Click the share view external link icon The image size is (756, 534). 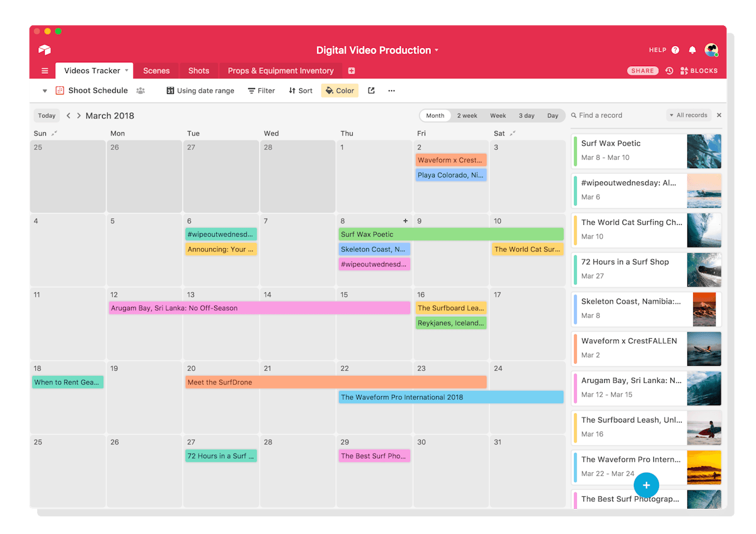click(371, 91)
